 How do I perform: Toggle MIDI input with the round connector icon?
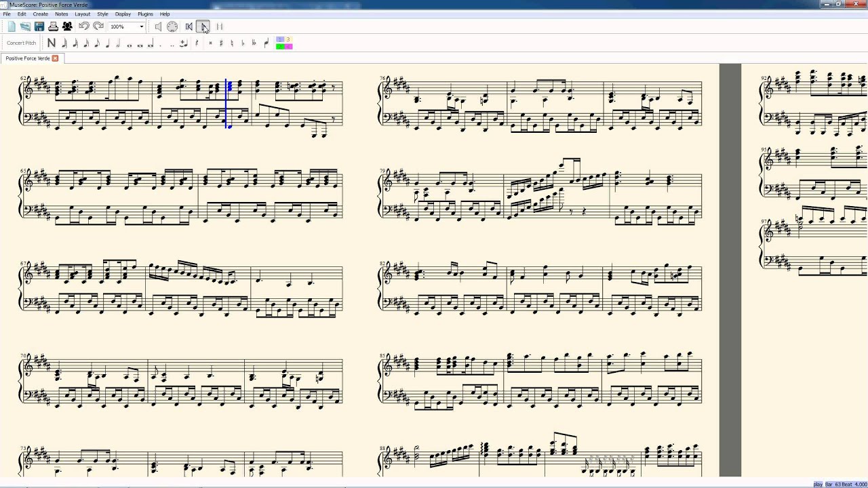click(172, 26)
